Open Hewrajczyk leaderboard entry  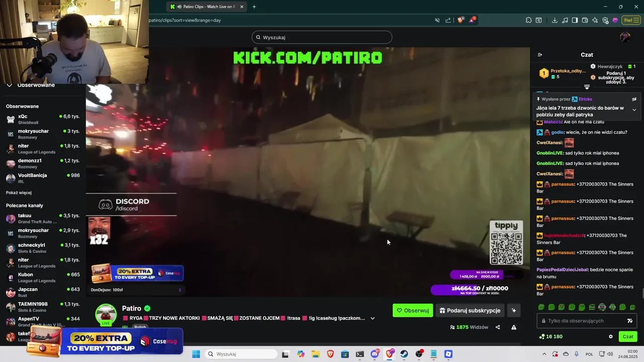click(613, 66)
